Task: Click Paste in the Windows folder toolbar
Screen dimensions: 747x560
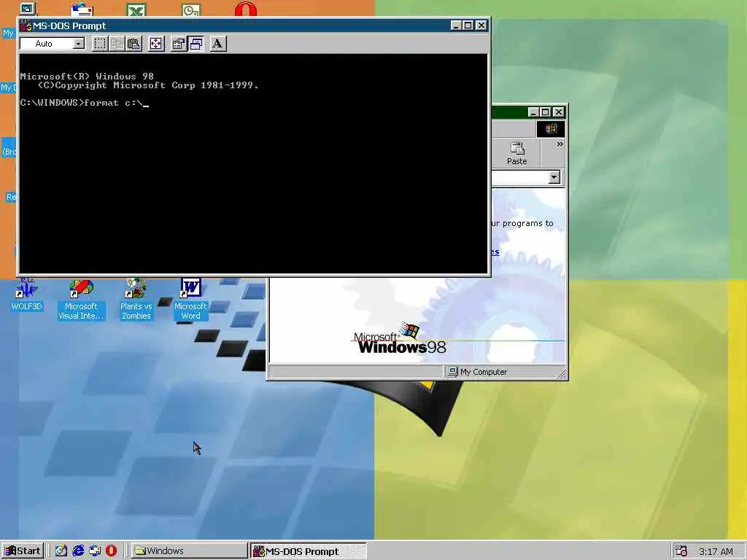Action: 516,153
